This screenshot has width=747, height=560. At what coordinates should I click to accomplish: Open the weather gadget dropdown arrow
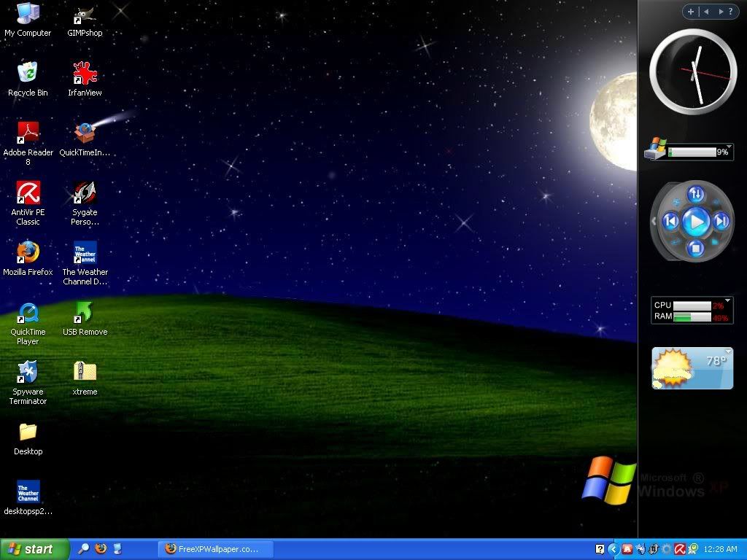pos(729,351)
